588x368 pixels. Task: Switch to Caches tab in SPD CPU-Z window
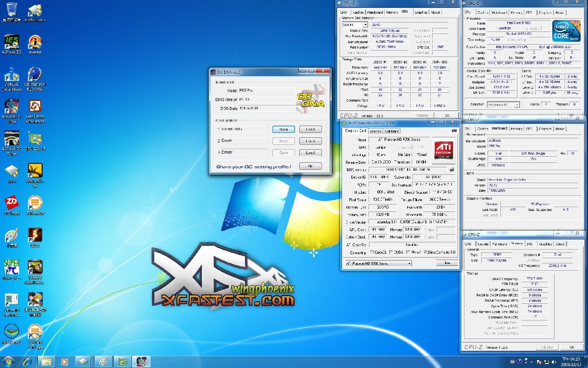click(358, 12)
